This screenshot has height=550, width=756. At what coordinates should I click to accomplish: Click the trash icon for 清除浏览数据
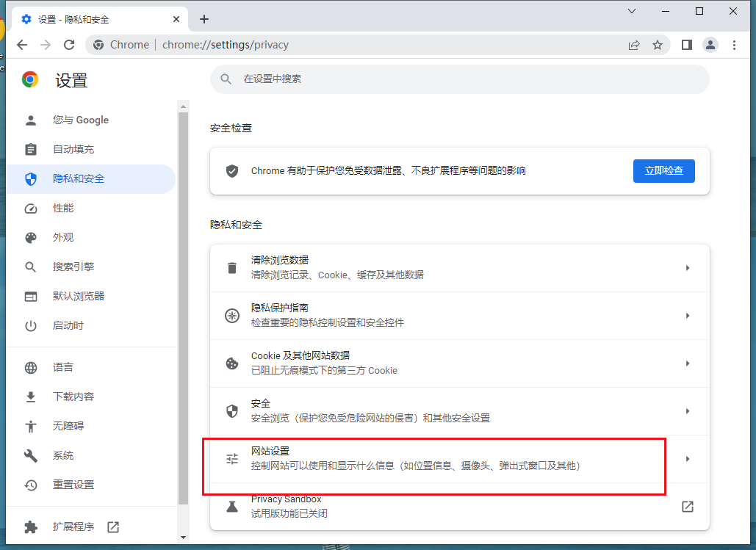pos(232,268)
